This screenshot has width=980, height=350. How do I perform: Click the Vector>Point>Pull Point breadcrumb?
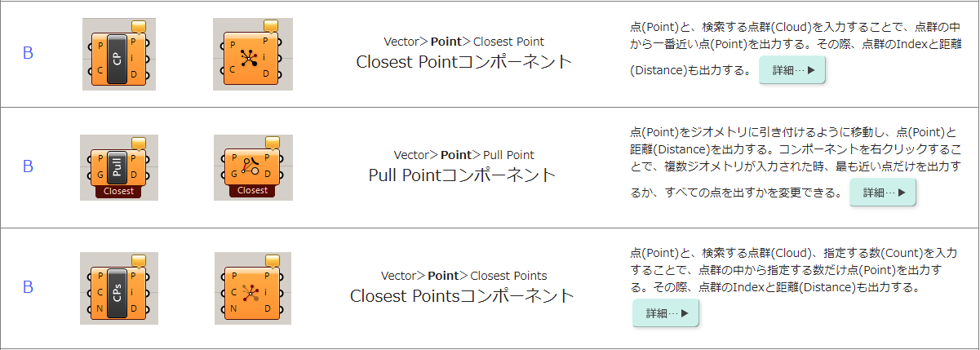[x=463, y=154]
